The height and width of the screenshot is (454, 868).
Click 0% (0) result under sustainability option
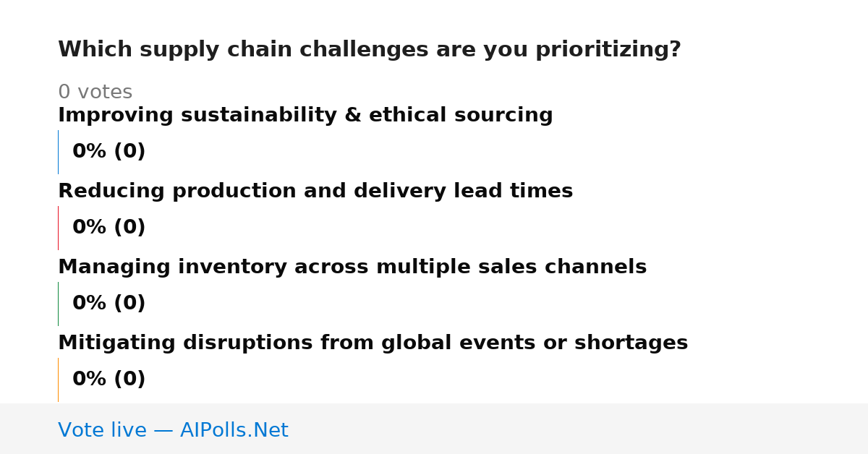click(109, 152)
